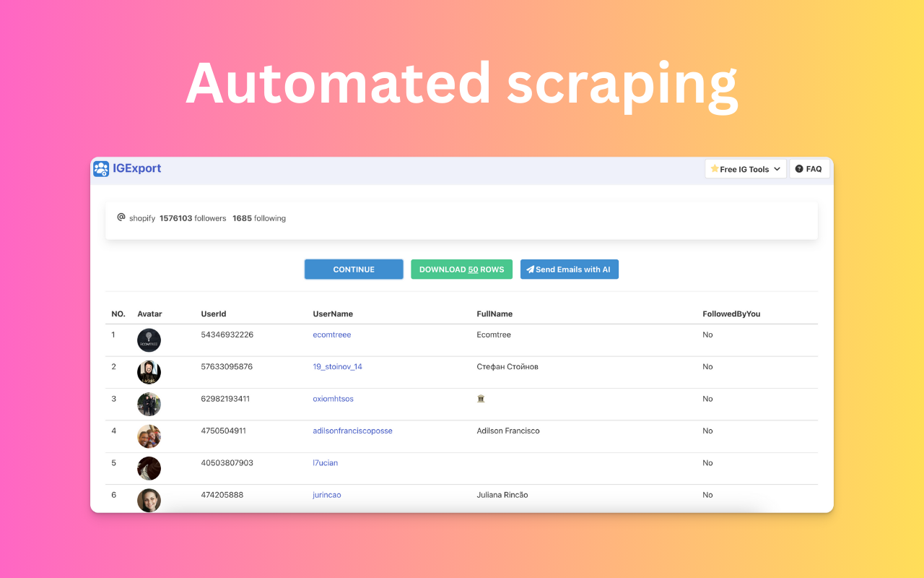Click the IGExport logo icon
Screen dimensions: 924x578
101,169
